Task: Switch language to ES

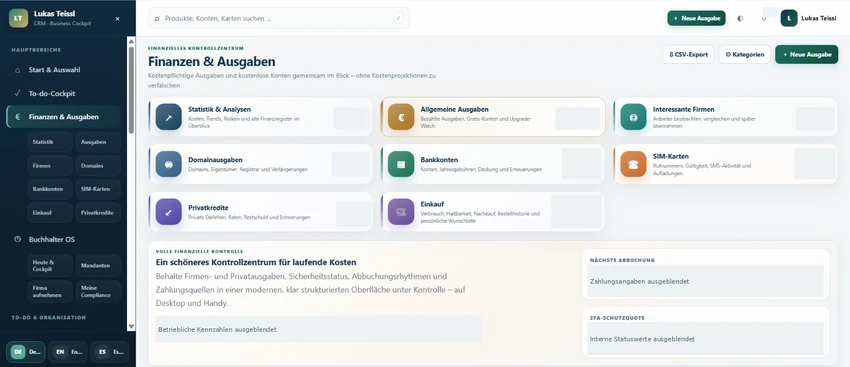Action: click(110, 352)
